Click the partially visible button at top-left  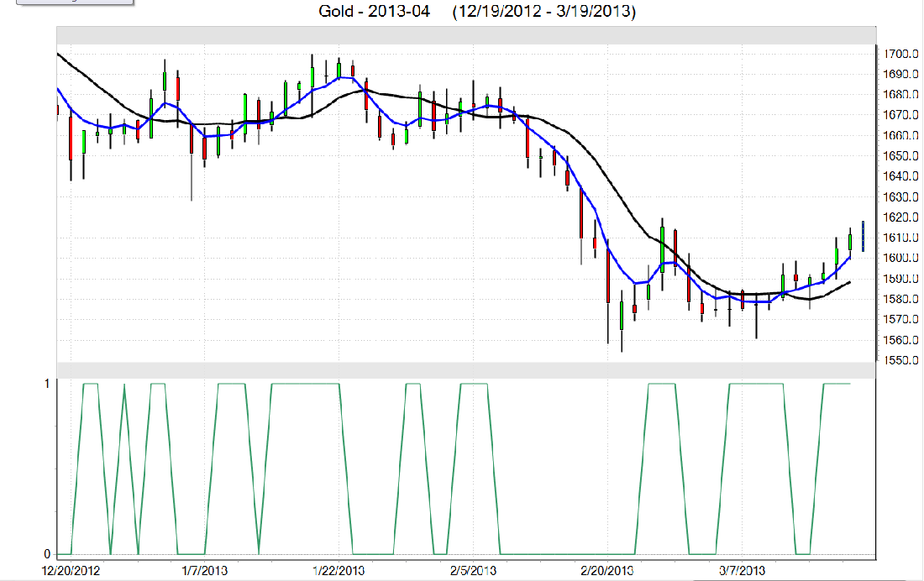pyautogui.click(x=67, y=3)
